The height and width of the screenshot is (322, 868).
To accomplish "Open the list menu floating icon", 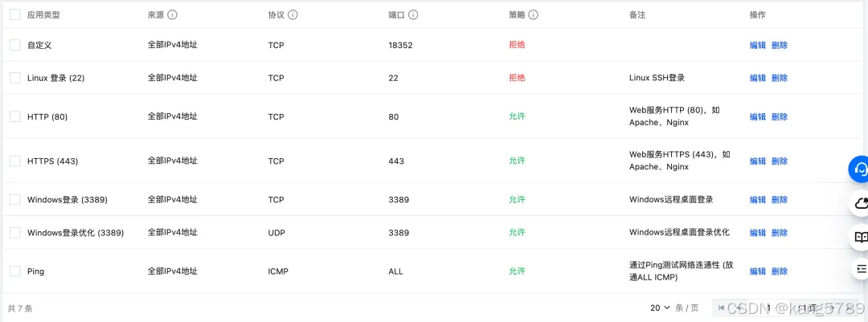I will click(860, 269).
